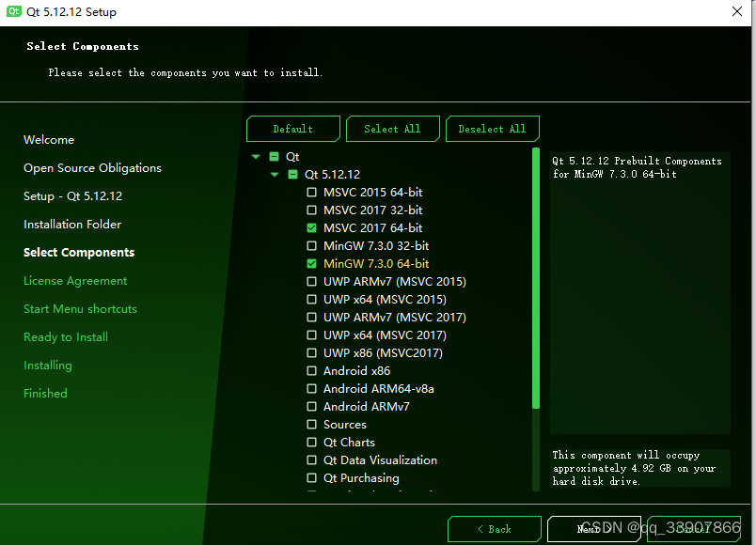Collapse the Qt 5.12.12 node
Screen dimensions: 756x545
point(275,174)
